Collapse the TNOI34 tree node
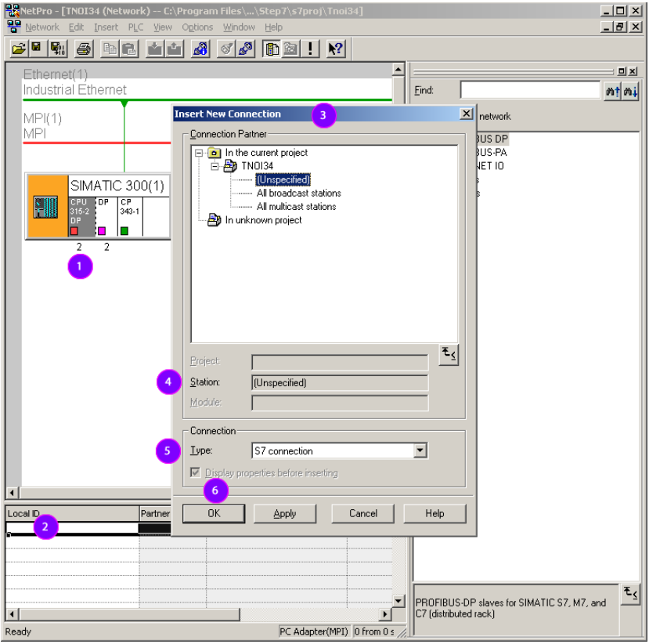The width and height of the screenshot is (649, 644). (x=215, y=167)
